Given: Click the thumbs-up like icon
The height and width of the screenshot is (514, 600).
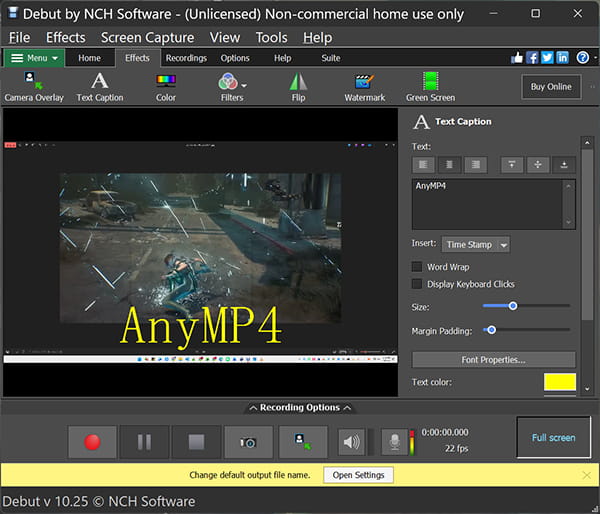Looking at the screenshot, I should [x=517, y=58].
